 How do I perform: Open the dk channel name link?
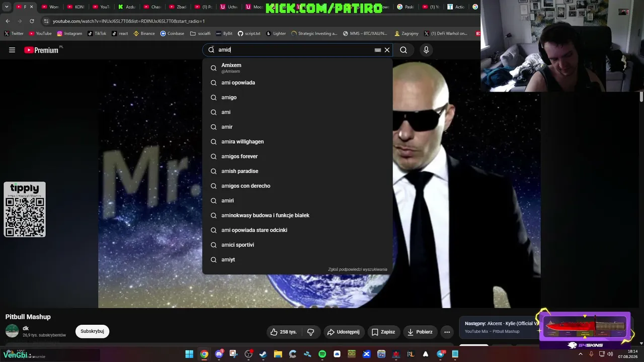(x=26, y=328)
